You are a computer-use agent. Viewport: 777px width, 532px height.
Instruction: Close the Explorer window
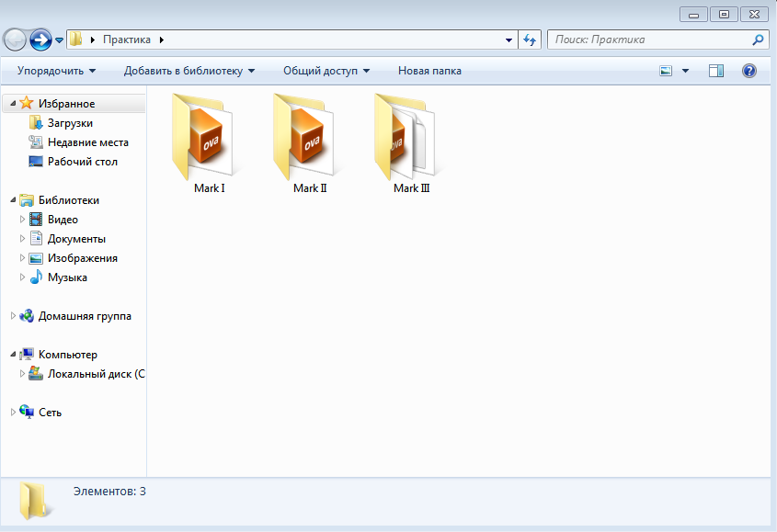pyautogui.click(x=754, y=15)
